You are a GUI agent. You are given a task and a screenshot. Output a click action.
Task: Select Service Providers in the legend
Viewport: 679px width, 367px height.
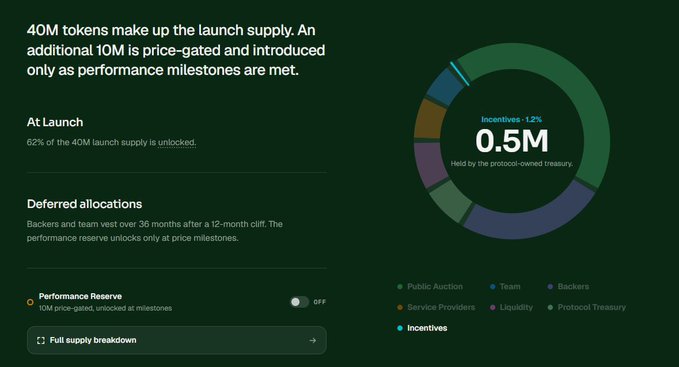tap(436, 307)
